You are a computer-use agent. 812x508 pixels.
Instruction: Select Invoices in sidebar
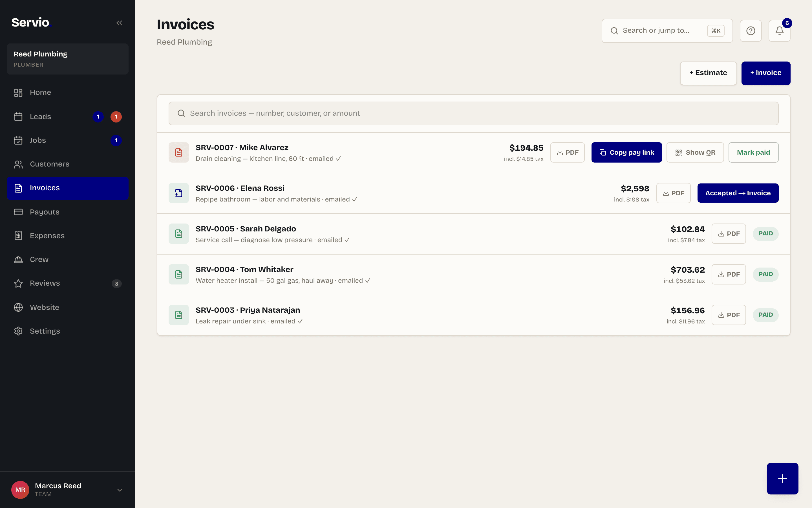tap(67, 188)
